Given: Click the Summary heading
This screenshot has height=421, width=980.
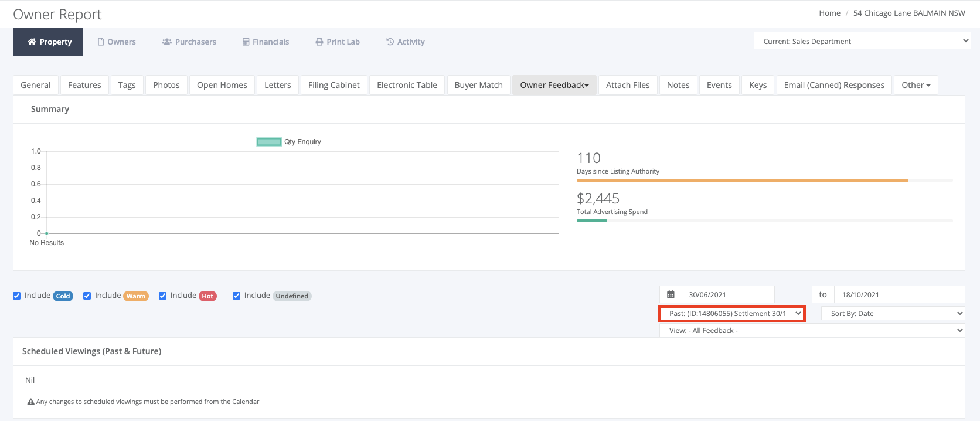Looking at the screenshot, I should pyautogui.click(x=50, y=109).
